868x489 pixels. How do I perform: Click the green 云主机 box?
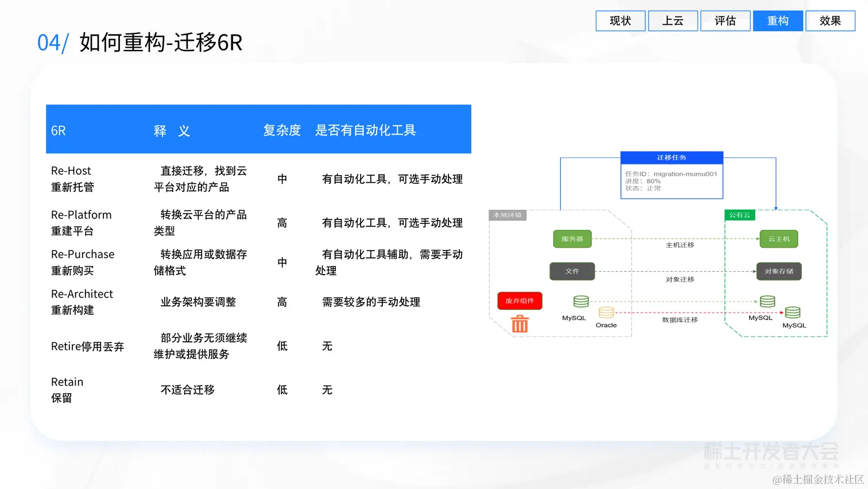tap(779, 238)
